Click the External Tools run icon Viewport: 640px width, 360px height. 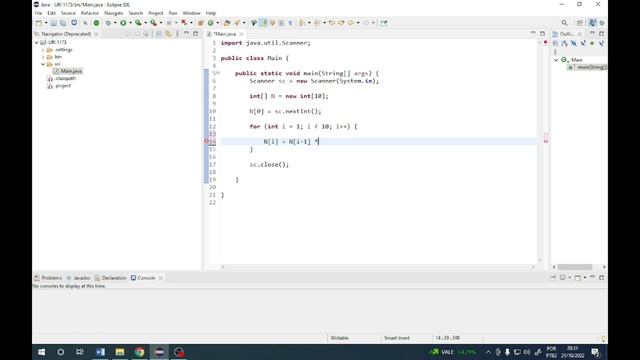[153, 23]
